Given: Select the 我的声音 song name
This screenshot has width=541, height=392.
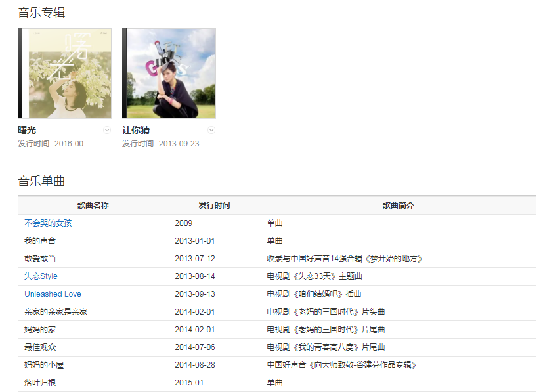Looking at the screenshot, I should pos(40,241).
